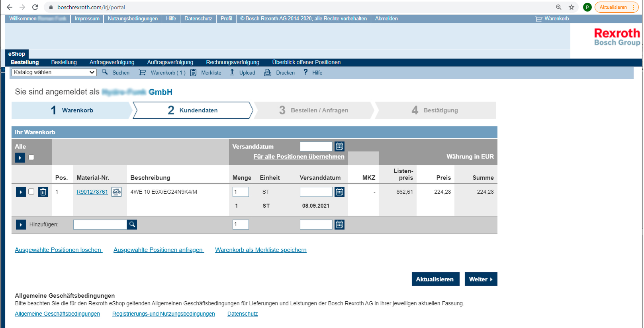Image resolution: width=644 pixels, height=328 pixels.
Task: Click the magnifier in Hinzufügen field
Action: click(x=132, y=225)
